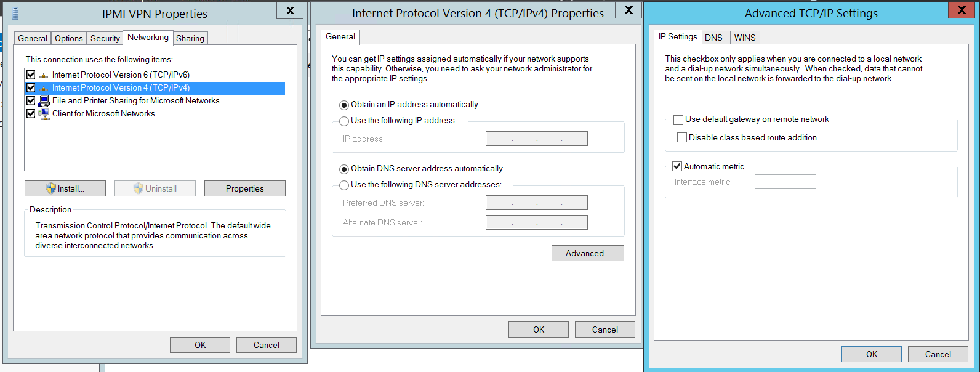Viewport: 980px width, 372px height.
Task: Click the IPv4 protocol network icon
Action: click(x=43, y=88)
